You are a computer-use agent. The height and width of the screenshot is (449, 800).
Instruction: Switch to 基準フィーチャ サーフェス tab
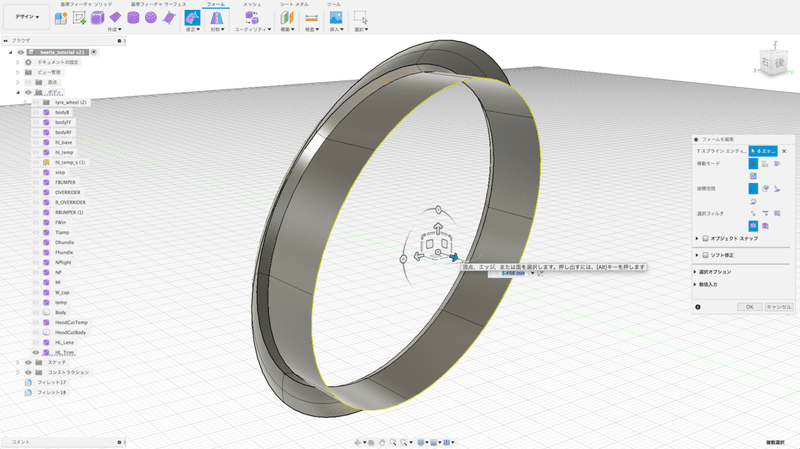pos(158,4)
